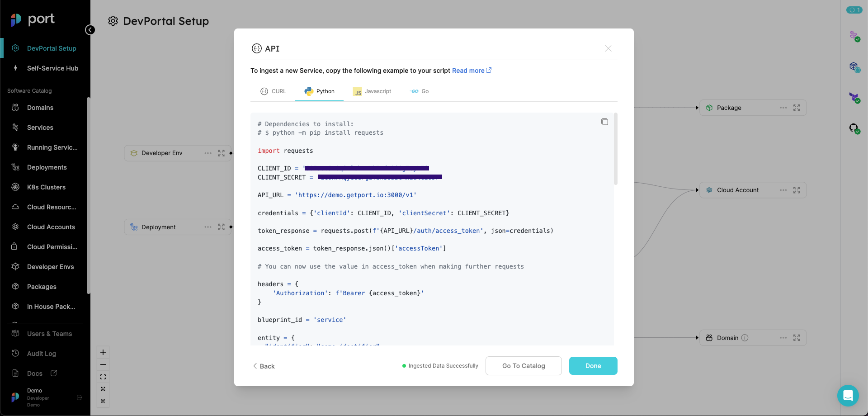This screenshot has width=868, height=416.
Task: Expand the Domain blueprint card
Action: [797, 338]
